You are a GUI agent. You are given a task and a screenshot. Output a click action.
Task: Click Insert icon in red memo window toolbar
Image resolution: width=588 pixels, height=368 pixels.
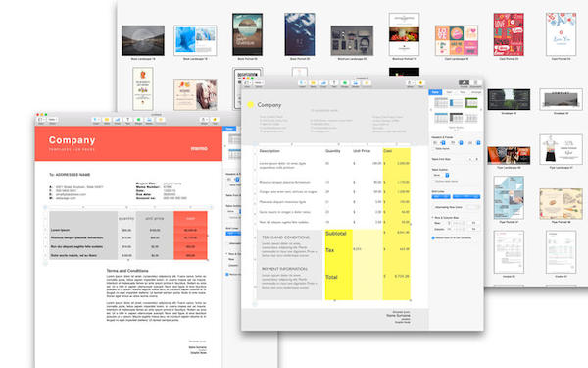[96, 120]
